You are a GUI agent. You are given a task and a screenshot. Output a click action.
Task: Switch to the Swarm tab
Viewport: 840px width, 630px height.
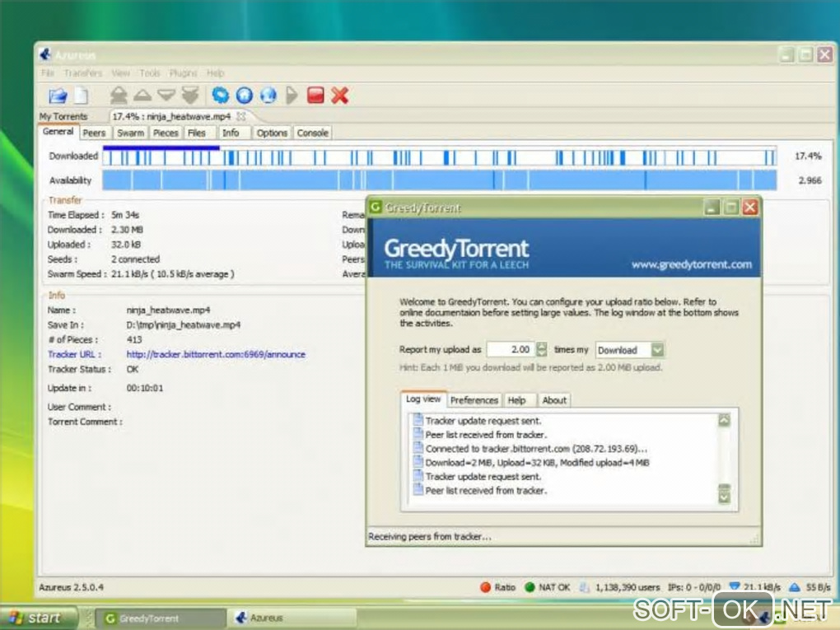point(130,133)
